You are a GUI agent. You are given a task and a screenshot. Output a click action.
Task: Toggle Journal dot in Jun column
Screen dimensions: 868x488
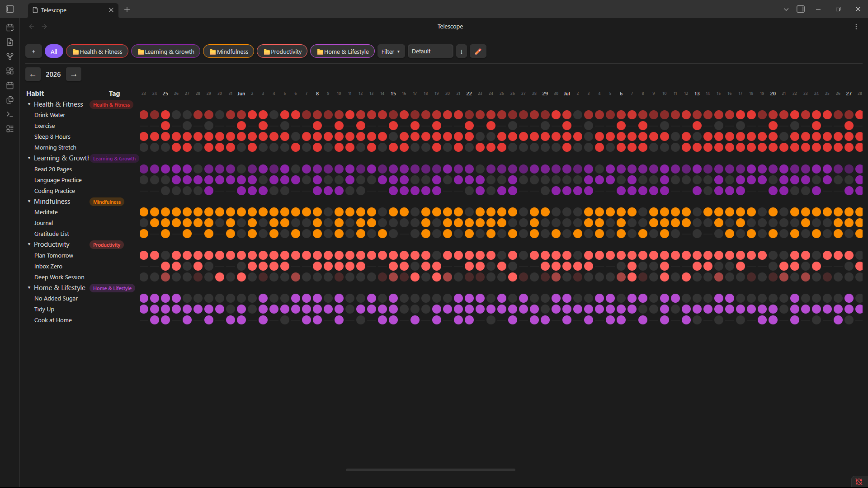click(x=241, y=223)
